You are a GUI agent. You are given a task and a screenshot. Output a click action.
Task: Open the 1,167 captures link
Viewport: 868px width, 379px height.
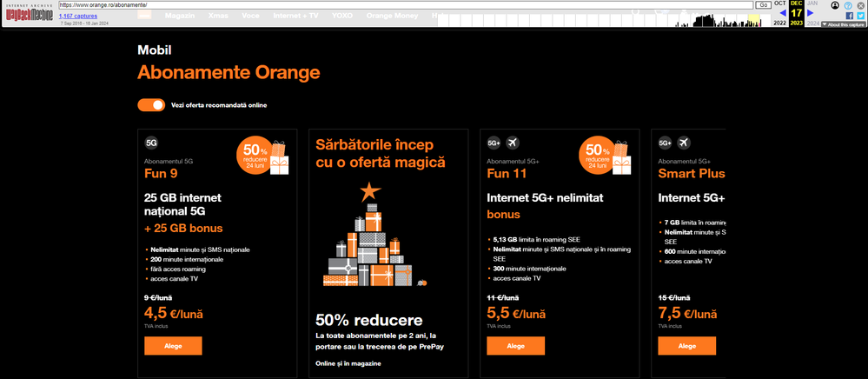point(78,15)
